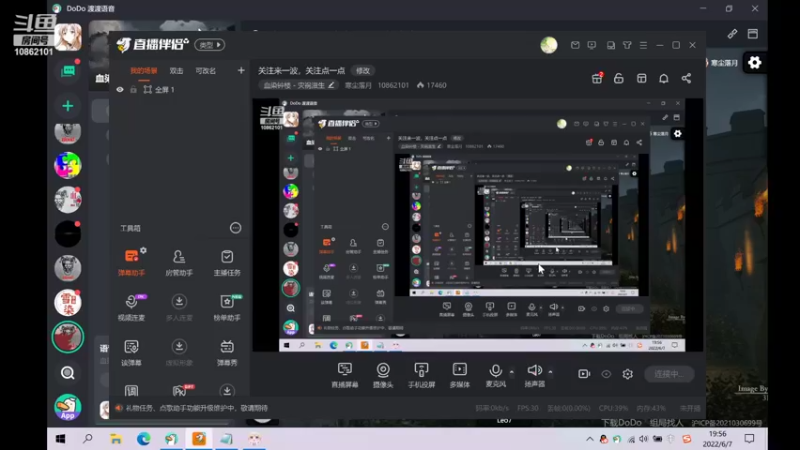The height and width of the screenshot is (450, 800).
Task: Select the 全屏 1 source row
Action: pos(180,90)
